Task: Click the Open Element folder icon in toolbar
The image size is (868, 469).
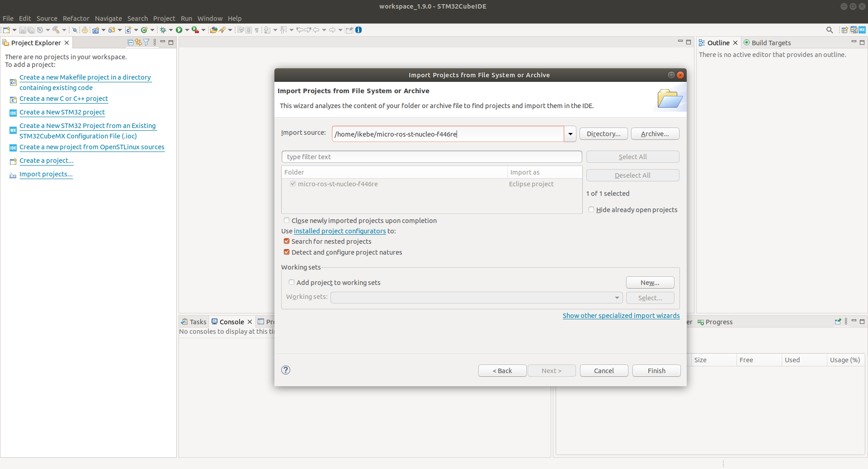Action: (213, 30)
